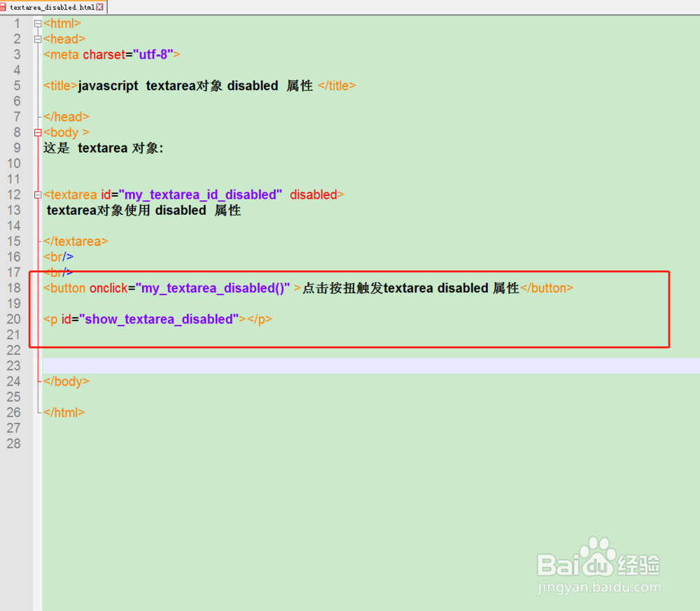Image resolution: width=700 pixels, height=611 pixels.
Task: Click the closing </title> tag
Action: point(337,85)
